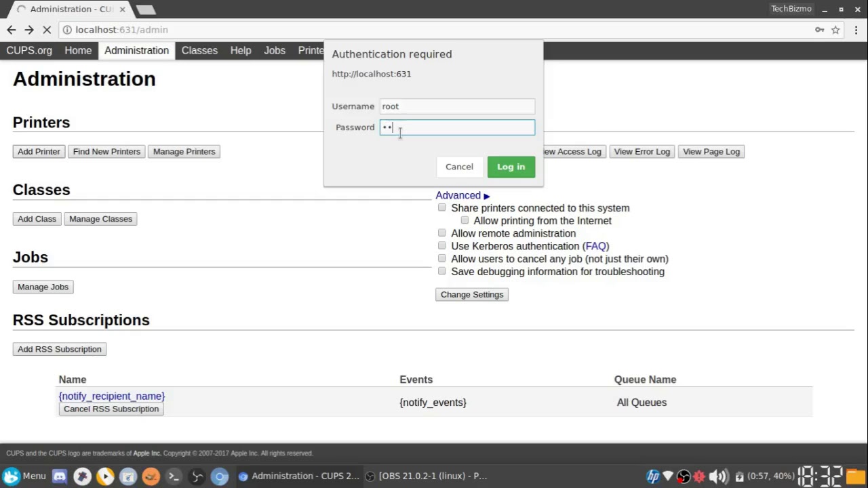
Task: Switch to Administration - CUPS taskbar window
Action: [x=298, y=476]
